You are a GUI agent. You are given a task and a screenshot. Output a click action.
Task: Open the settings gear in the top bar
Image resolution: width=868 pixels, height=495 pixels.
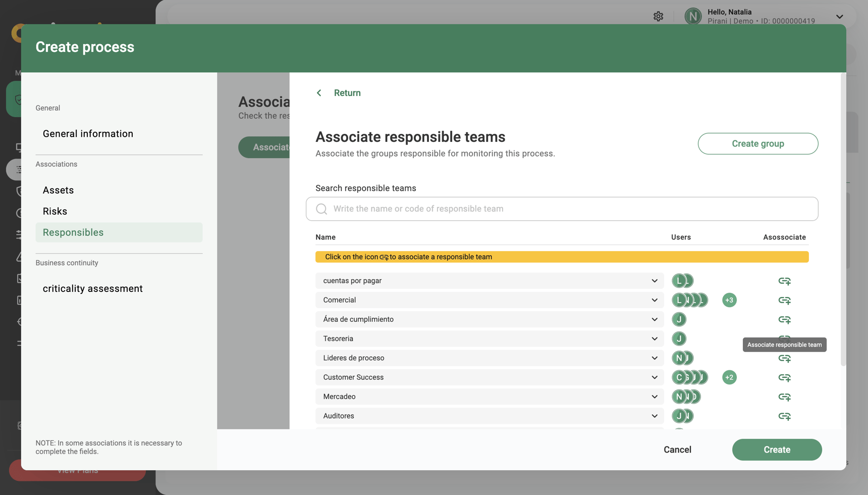click(658, 16)
